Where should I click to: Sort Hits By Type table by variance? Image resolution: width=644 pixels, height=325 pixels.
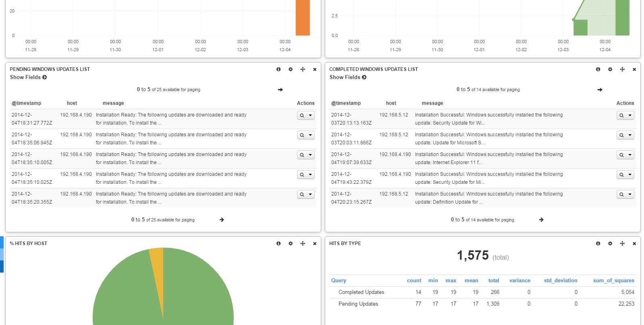point(520,280)
